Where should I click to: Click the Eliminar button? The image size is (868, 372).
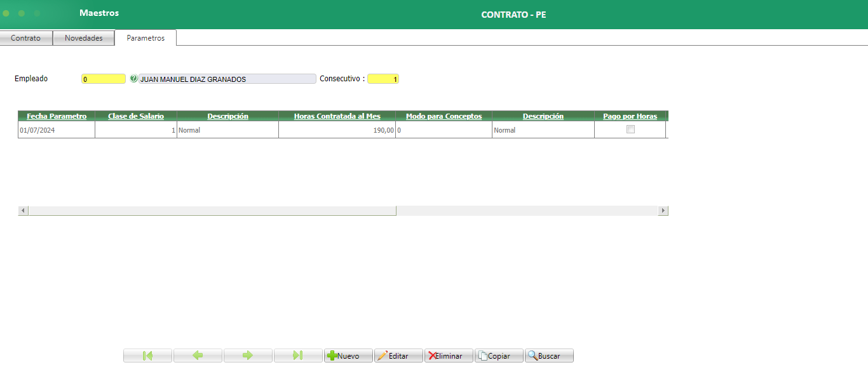[449, 355]
